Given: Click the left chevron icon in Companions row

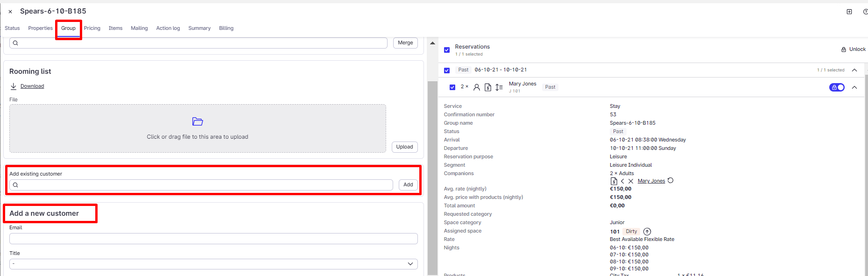Looking at the screenshot, I should (x=622, y=181).
